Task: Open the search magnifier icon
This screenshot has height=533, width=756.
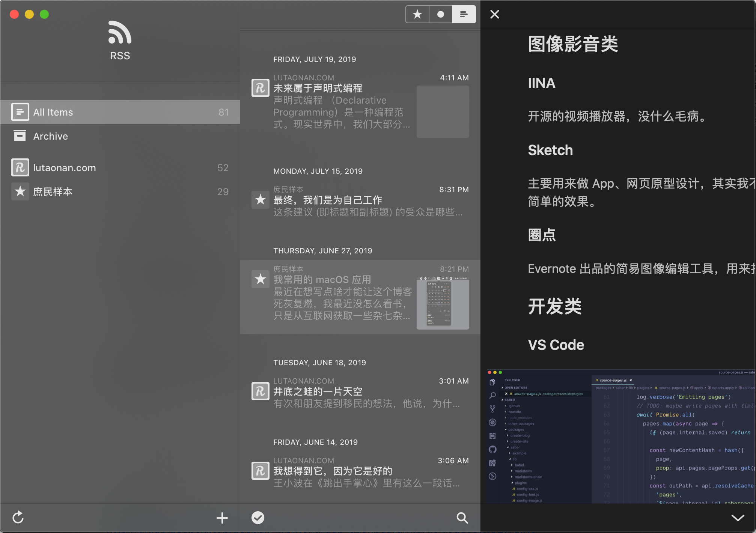Action: click(x=462, y=518)
